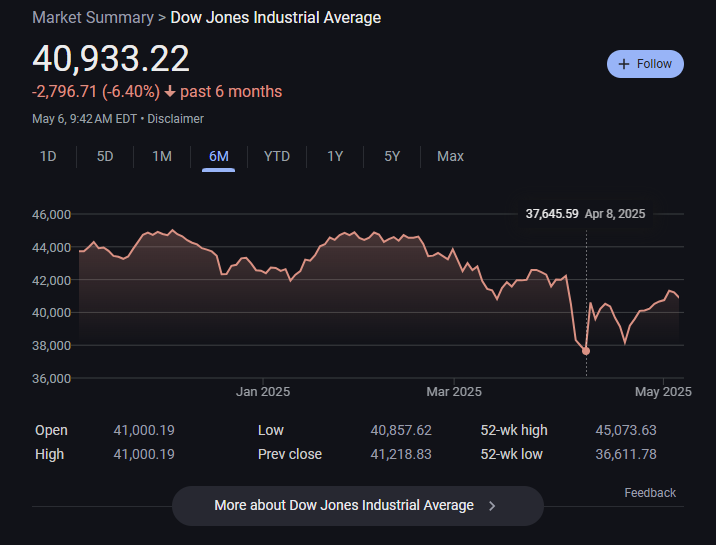Click the chevron arrow beside More about Dow Jones
The width and height of the screenshot is (716, 545).
point(492,506)
